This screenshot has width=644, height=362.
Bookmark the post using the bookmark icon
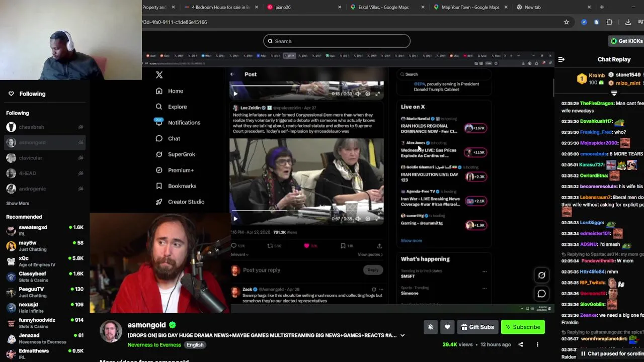(343, 246)
